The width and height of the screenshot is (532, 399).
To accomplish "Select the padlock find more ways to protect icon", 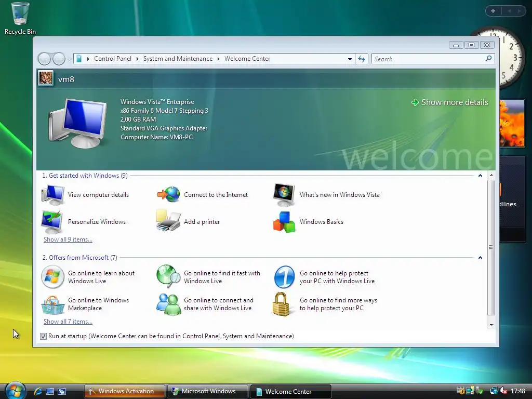I will (281, 304).
